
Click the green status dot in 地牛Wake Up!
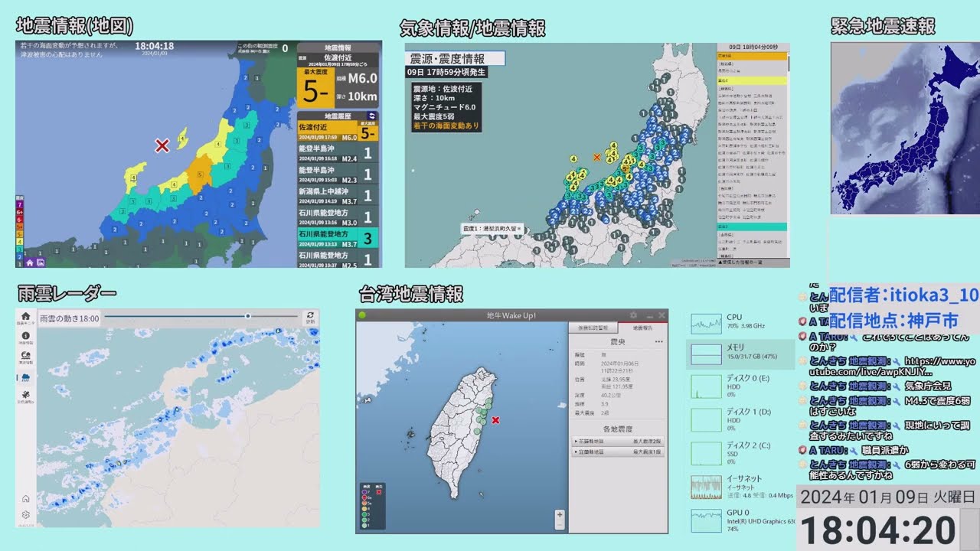pyautogui.click(x=362, y=315)
